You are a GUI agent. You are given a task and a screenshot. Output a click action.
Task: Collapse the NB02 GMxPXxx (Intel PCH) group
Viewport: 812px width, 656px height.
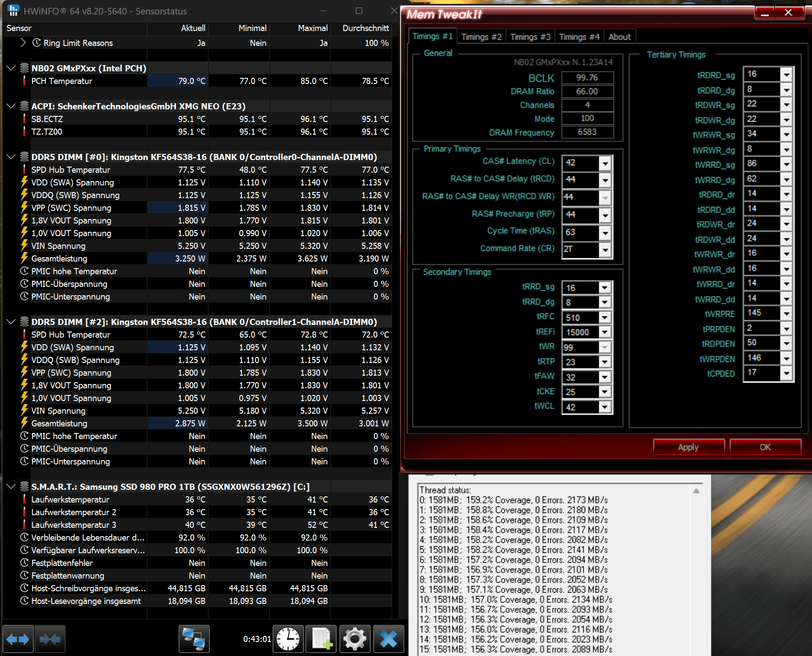[x=11, y=68]
